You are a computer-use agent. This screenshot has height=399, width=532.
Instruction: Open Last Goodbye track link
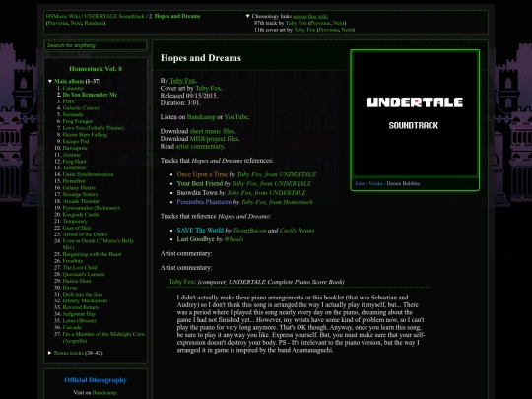click(x=195, y=239)
